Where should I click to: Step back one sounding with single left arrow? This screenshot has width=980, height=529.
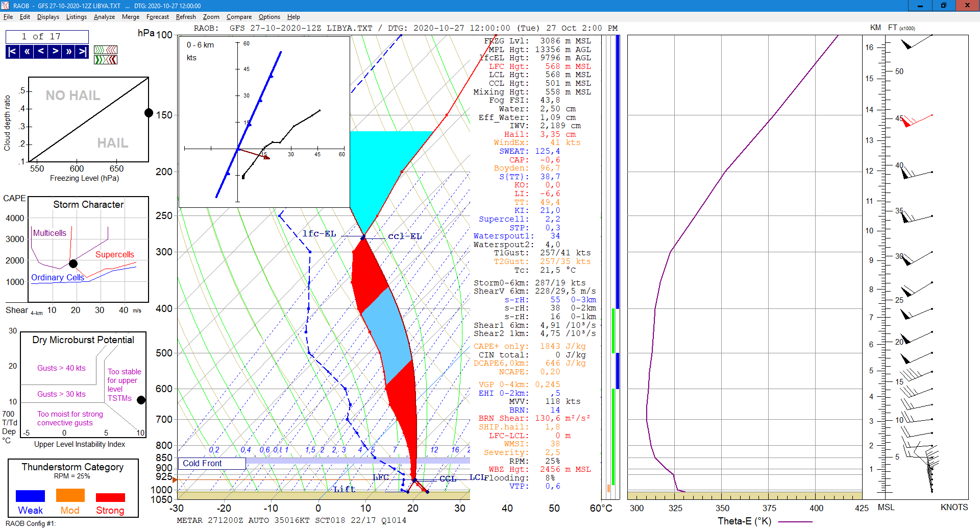click(x=41, y=52)
